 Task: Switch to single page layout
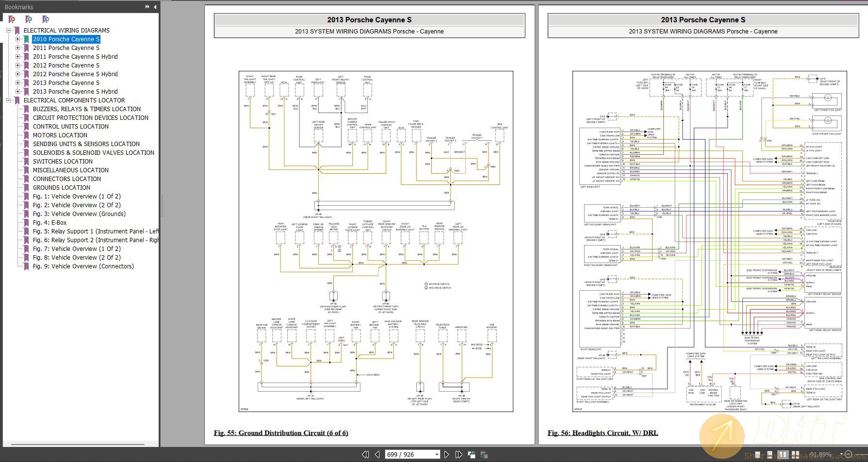tap(757, 455)
